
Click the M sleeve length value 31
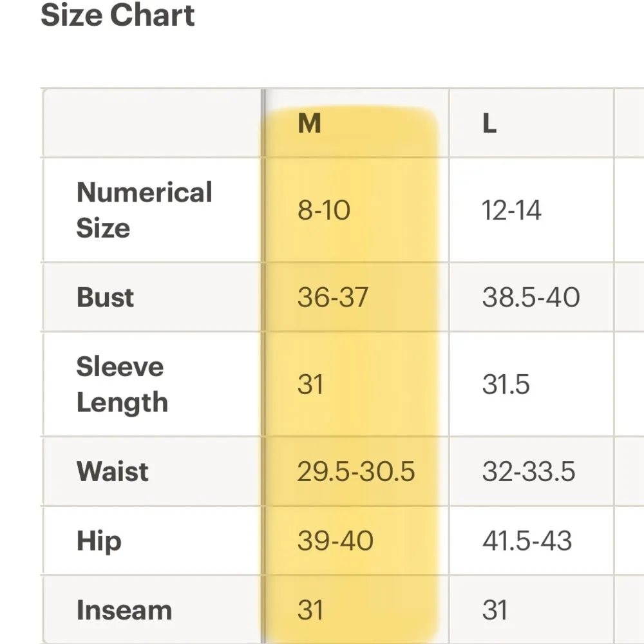pyautogui.click(x=310, y=384)
